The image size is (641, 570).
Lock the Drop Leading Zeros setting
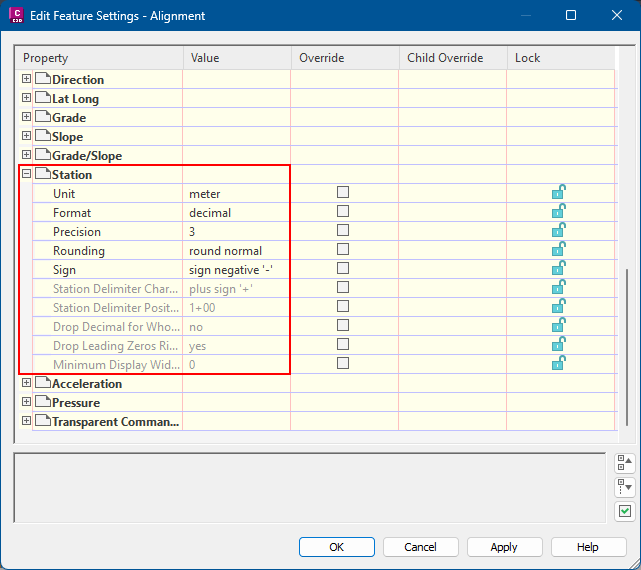click(x=559, y=344)
